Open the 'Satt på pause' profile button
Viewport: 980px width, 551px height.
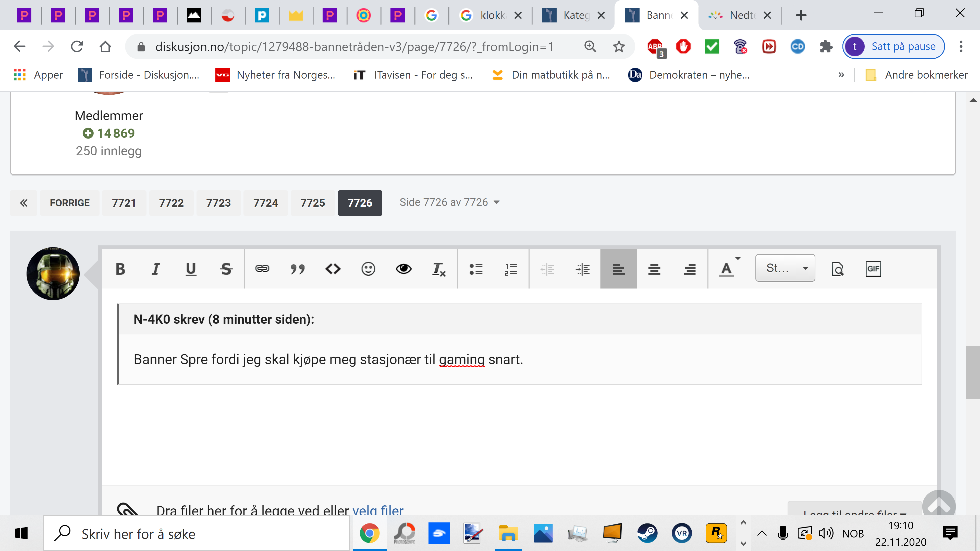pyautogui.click(x=893, y=46)
